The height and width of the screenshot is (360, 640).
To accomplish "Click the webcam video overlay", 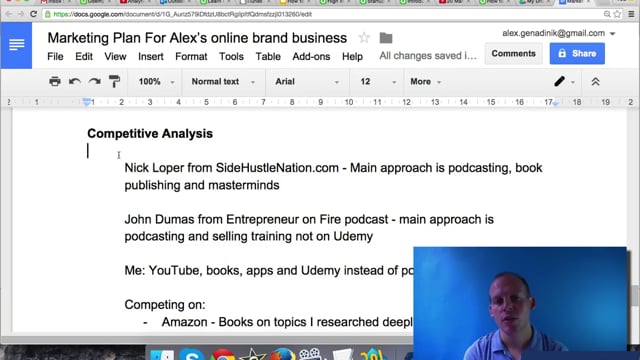I will (520, 303).
